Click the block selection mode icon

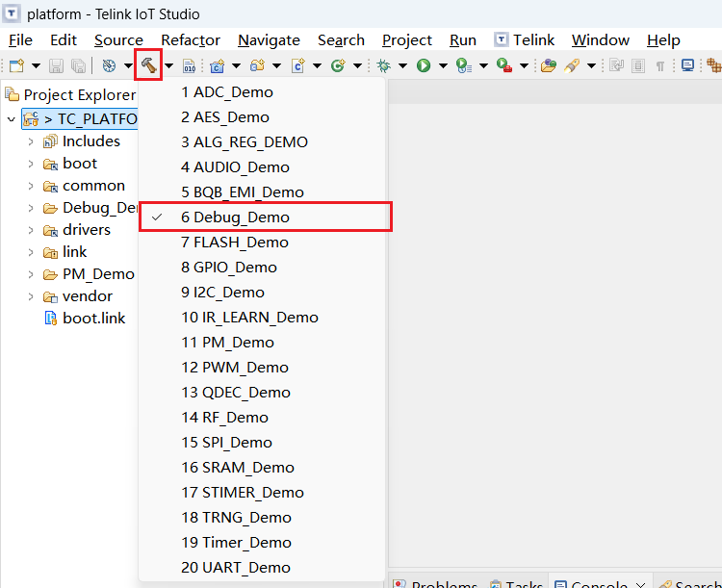click(x=638, y=65)
